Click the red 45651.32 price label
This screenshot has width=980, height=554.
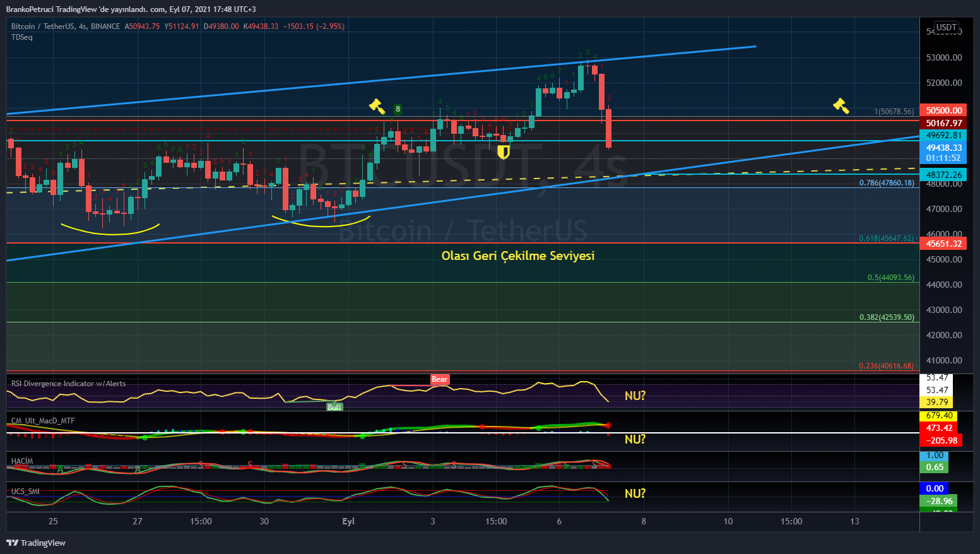[x=943, y=244]
